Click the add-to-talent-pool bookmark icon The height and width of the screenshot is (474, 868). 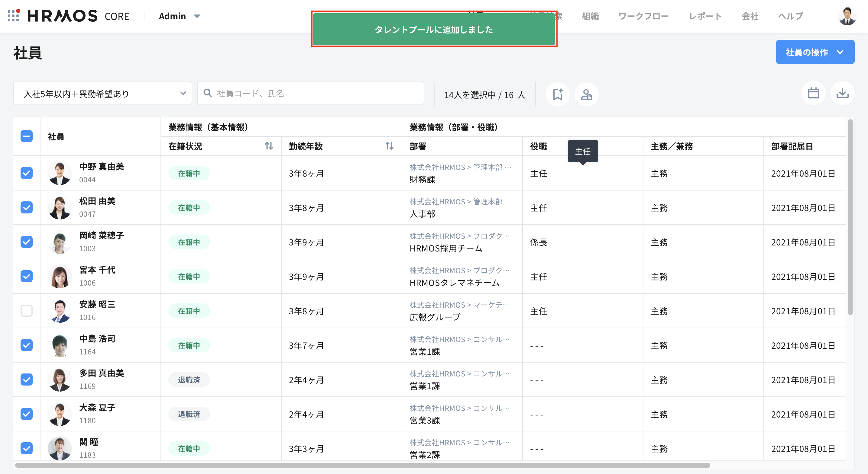coord(558,94)
